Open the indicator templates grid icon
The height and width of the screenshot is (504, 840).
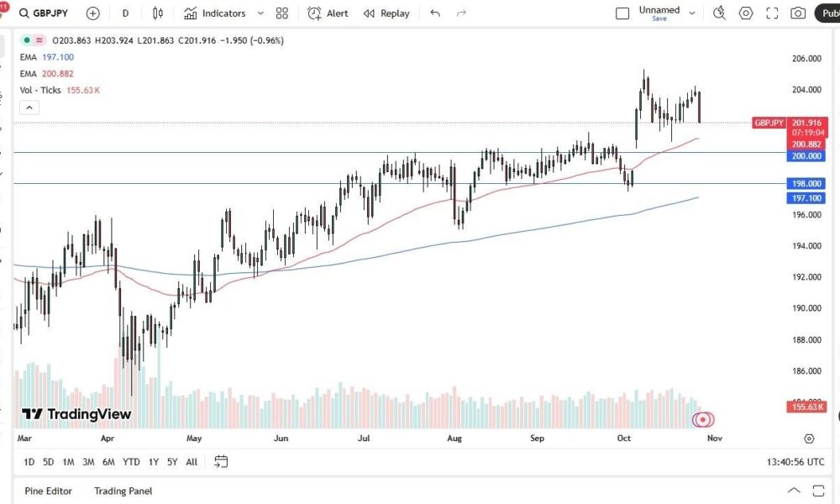click(x=282, y=13)
